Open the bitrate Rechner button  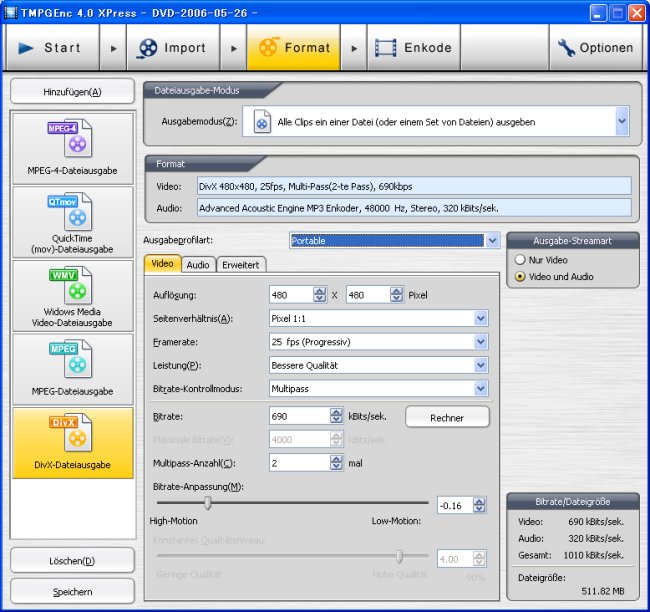447,418
